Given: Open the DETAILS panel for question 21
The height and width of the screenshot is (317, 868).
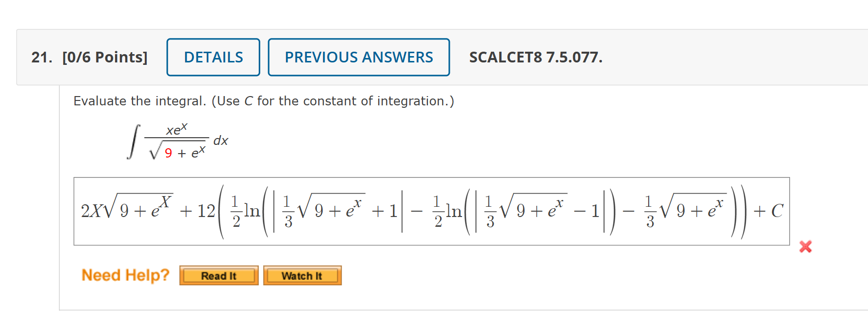Looking at the screenshot, I should tap(213, 57).
